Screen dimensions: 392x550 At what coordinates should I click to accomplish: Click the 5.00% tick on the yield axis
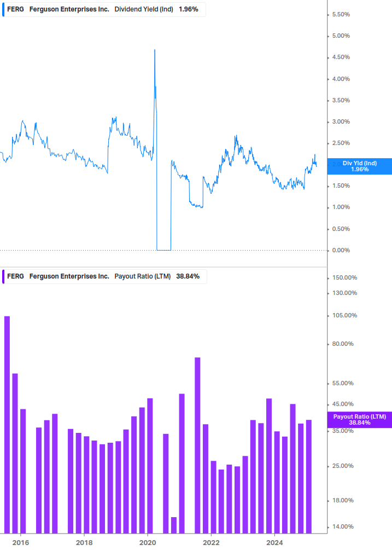tap(341, 36)
